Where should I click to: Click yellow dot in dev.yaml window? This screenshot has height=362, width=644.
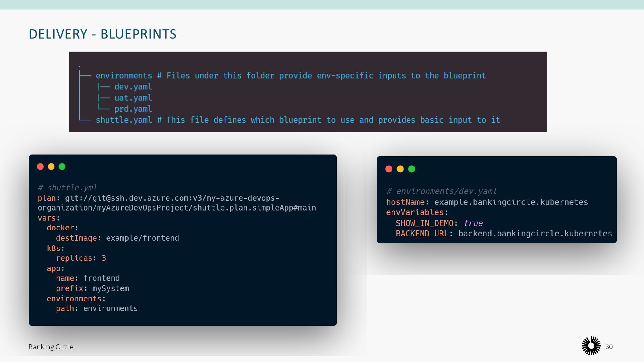tap(400, 169)
